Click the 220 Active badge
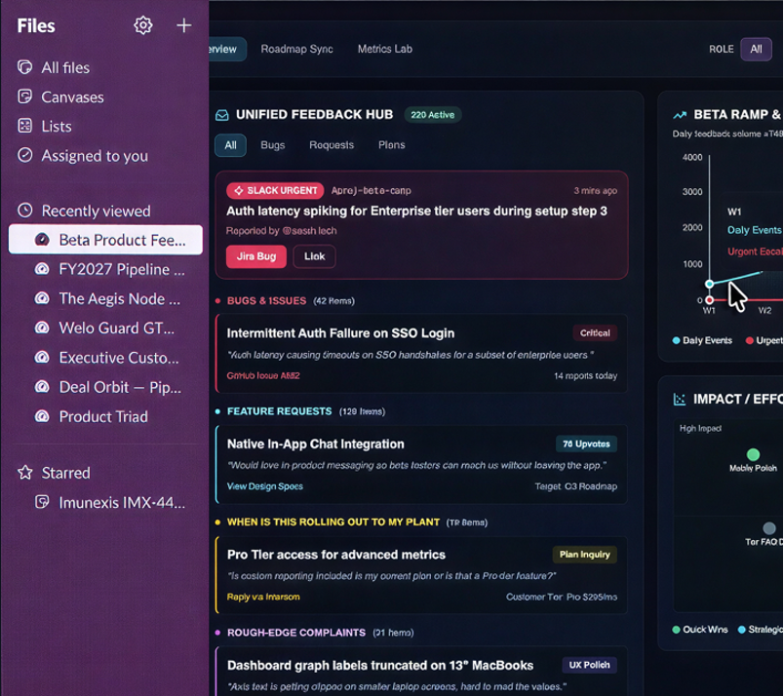 tap(433, 115)
